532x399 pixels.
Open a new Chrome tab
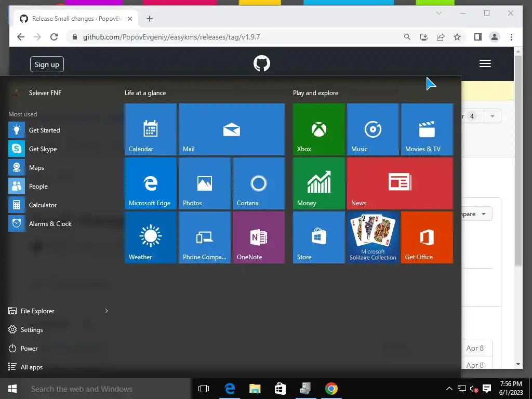click(150, 19)
